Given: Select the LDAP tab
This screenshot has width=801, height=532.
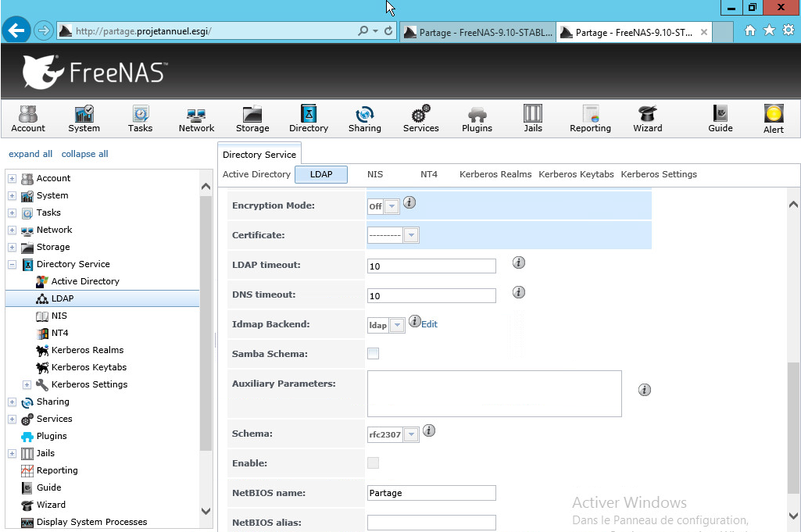Looking at the screenshot, I should pos(321,174).
